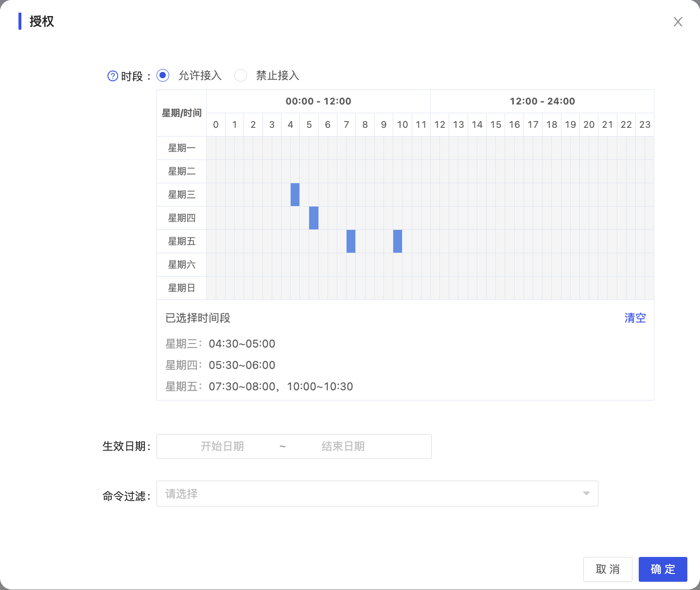Click the hour 23 column header
The width and height of the screenshot is (700, 590).
point(645,124)
